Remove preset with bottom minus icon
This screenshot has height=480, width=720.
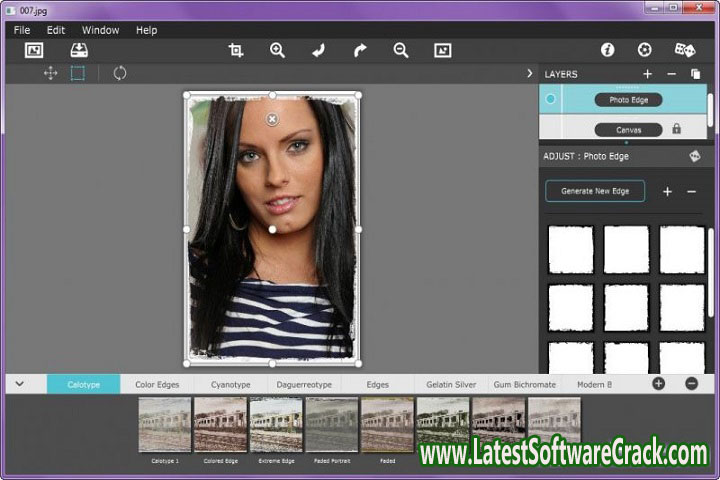[692, 384]
